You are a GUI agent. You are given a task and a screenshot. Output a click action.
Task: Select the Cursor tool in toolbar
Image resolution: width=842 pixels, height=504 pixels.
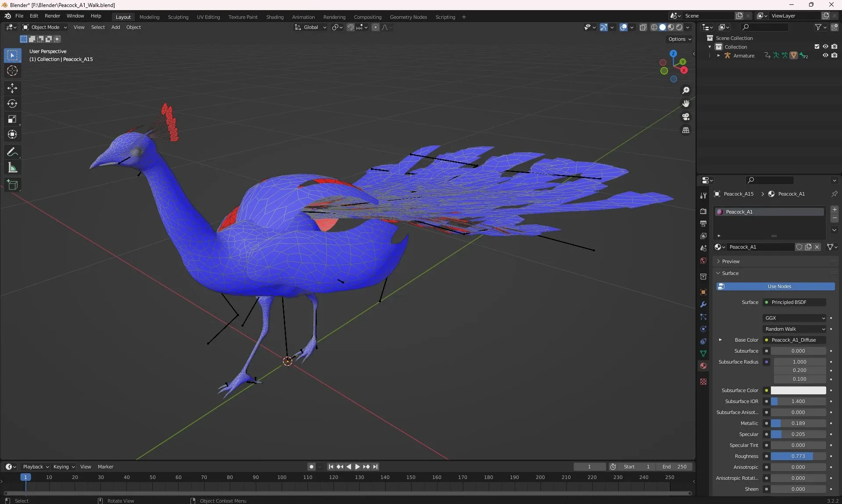pyautogui.click(x=12, y=71)
